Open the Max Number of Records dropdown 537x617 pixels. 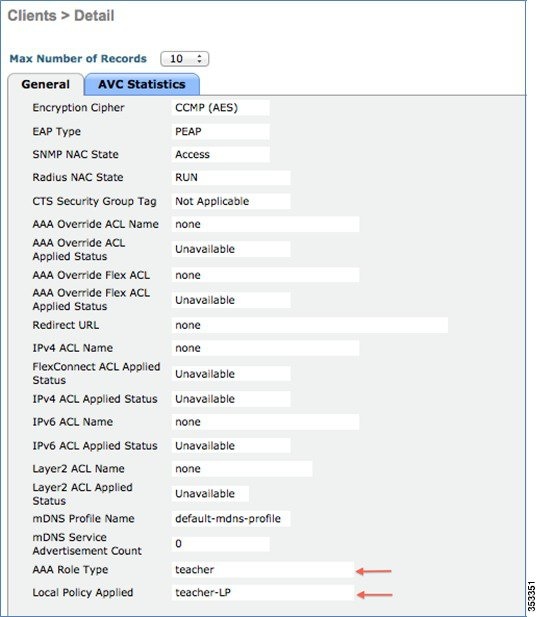point(185,59)
